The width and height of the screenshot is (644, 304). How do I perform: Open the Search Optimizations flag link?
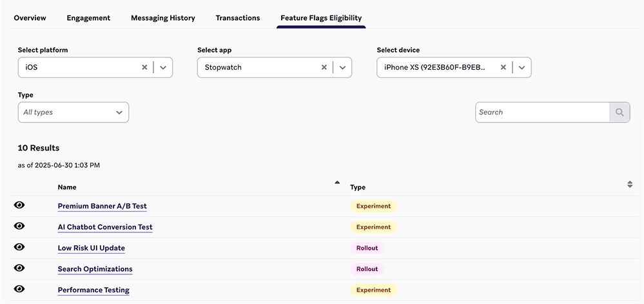[x=95, y=269]
